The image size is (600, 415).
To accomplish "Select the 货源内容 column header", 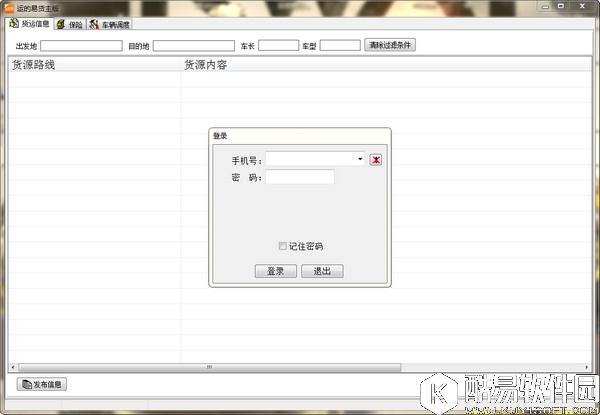I will [386, 65].
